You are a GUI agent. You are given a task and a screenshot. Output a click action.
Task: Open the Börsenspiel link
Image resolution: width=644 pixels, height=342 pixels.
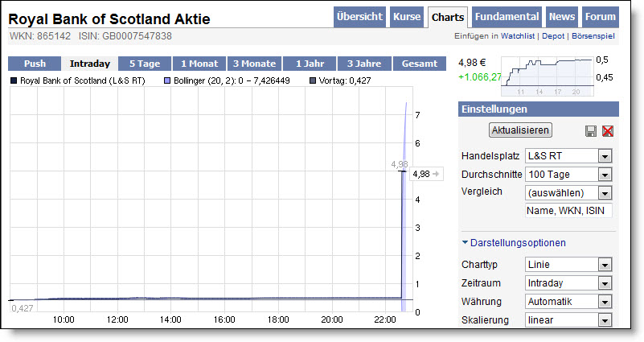click(x=593, y=36)
